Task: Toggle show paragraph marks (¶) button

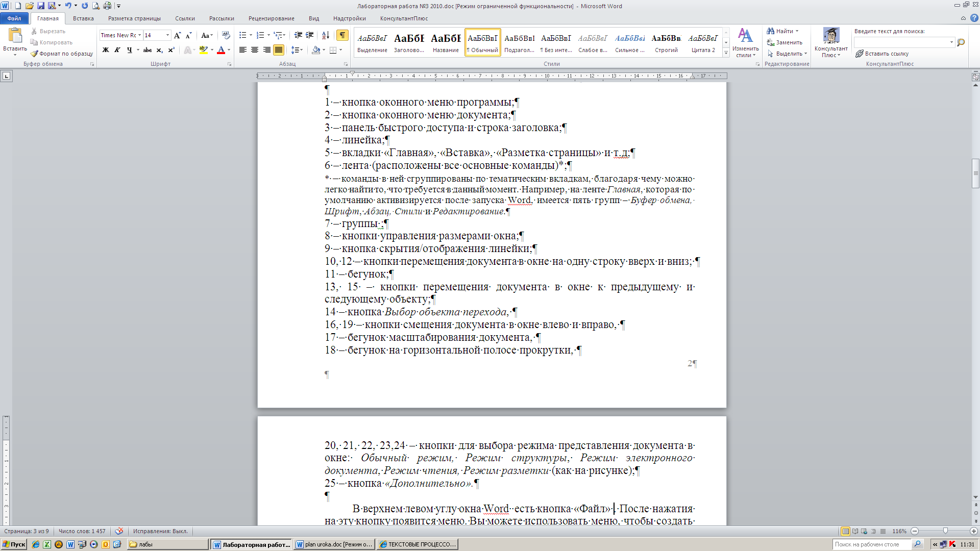Action: pyautogui.click(x=342, y=35)
